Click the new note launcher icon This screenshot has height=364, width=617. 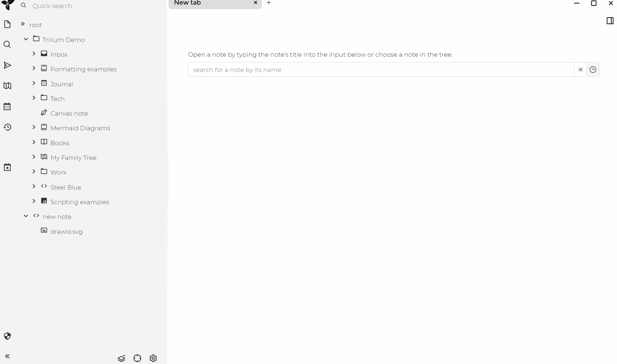pos(7,24)
